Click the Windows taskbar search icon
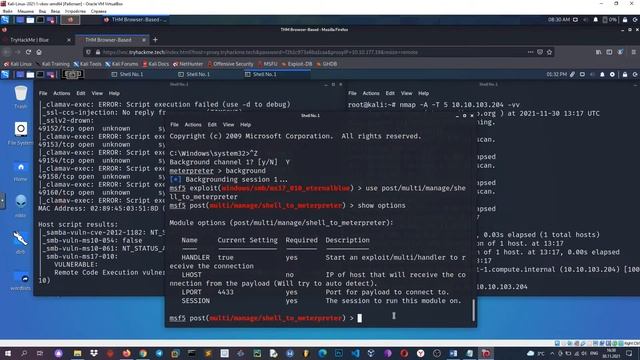Image resolution: width=640 pixels, height=360 pixels. 24,353
